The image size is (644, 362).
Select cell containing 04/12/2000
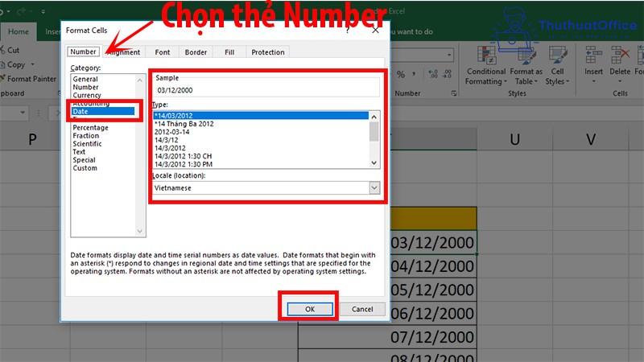point(433,266)
